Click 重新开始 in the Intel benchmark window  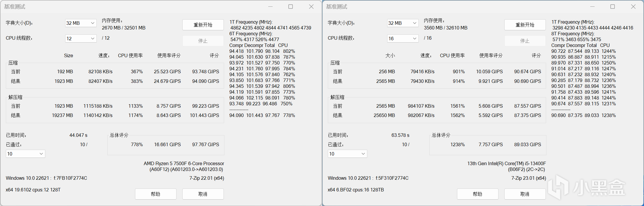(525, 25)
